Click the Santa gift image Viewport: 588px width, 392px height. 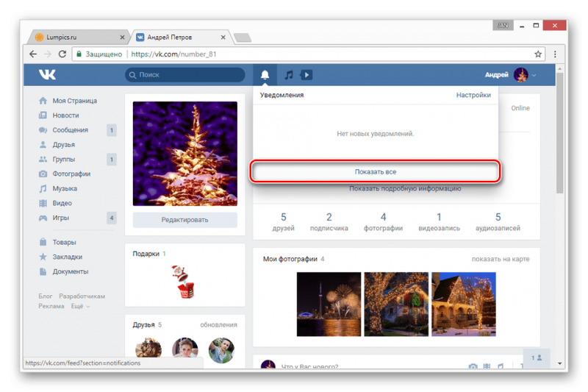(x=182, y=282)
